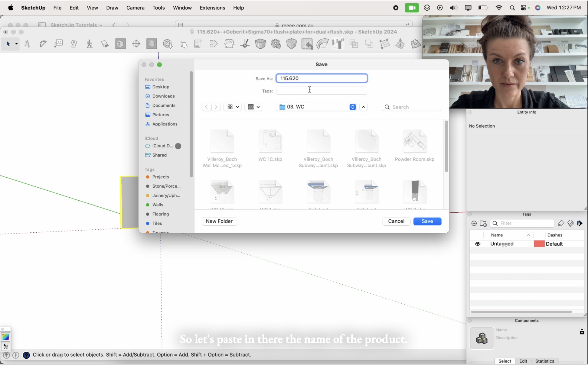The height and width of the screenshot is (365, 588).
Task: Toggle the Tags panel collapse circle
Action: tap(470, 214)
